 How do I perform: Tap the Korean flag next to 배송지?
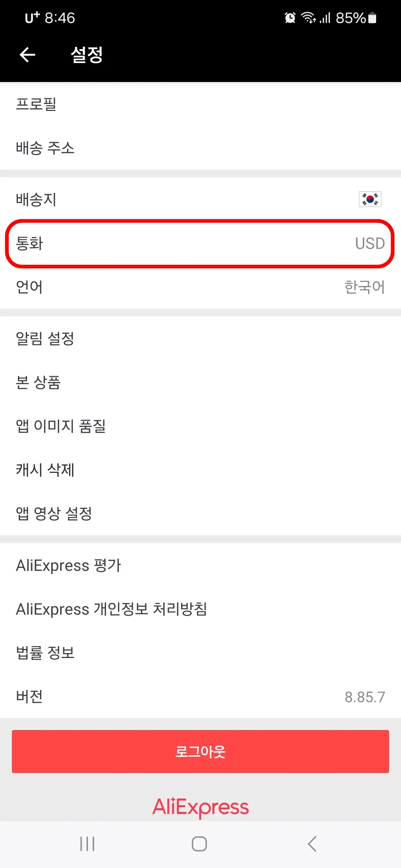click(x=369, y=199)
